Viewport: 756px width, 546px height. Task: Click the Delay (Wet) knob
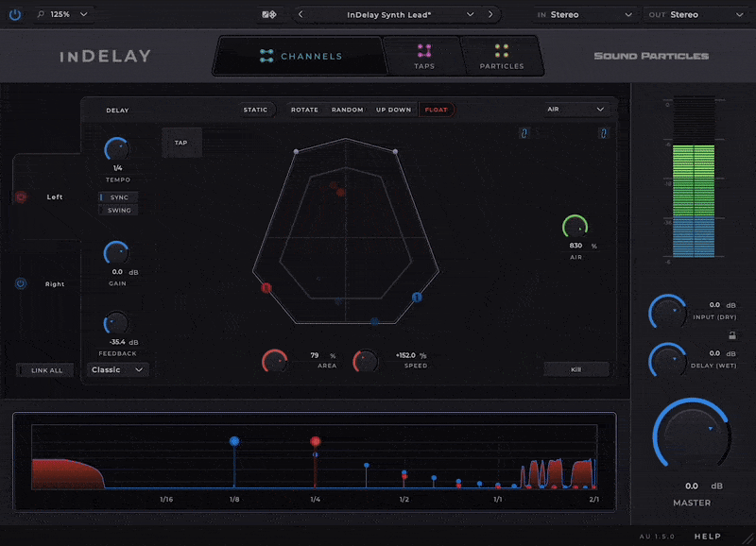tap(668, 360)
